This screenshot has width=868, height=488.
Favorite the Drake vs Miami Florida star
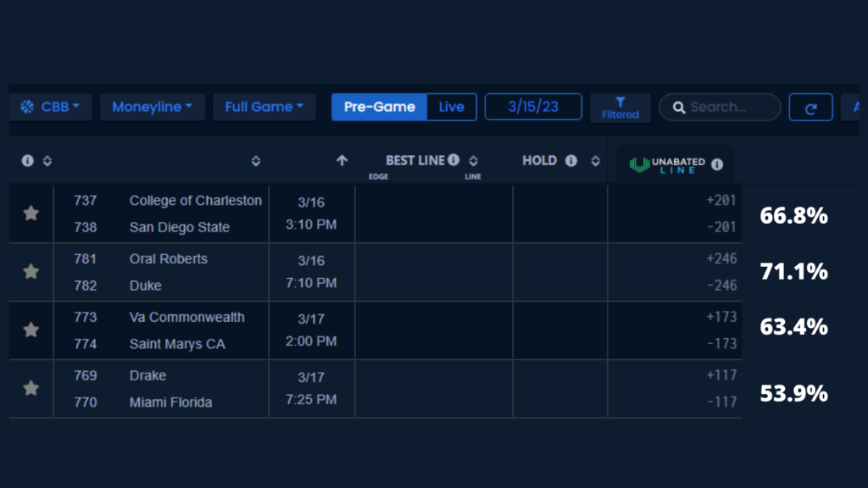tap(31, 388)
